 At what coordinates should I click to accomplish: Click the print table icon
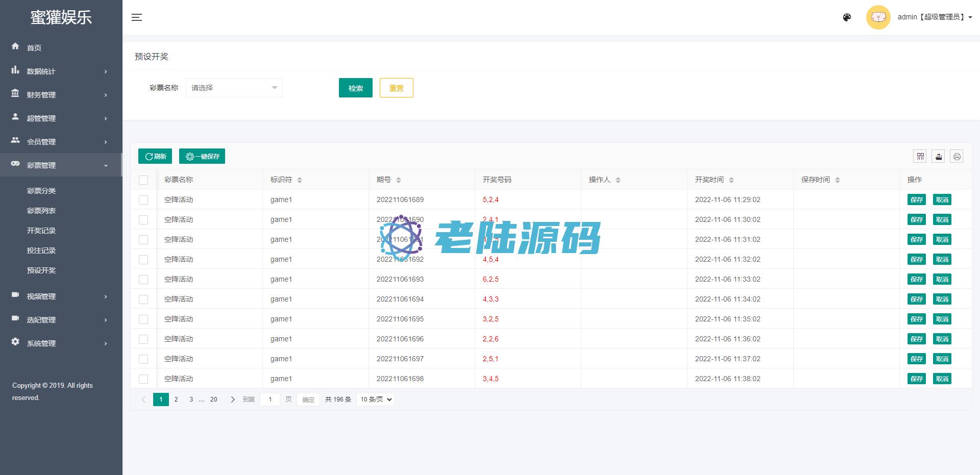(957, 157)
